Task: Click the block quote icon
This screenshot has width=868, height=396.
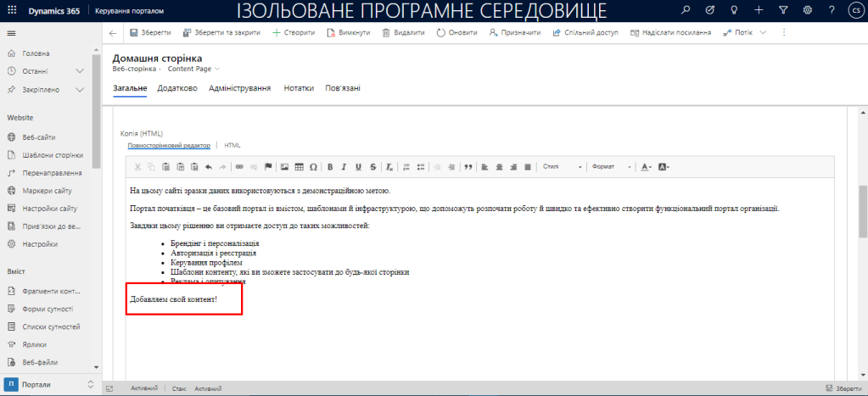Action: [468, 166]
